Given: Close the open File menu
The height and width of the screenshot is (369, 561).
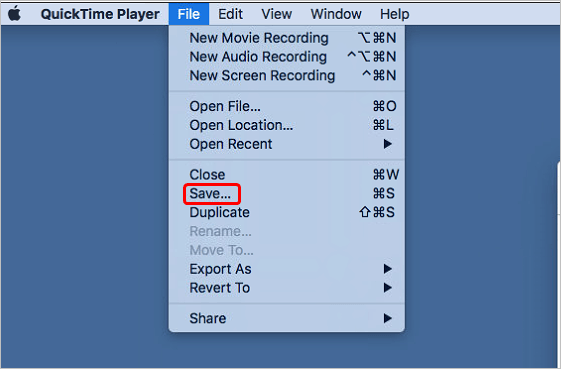Looking at the screenshot, I should point(189,14).
